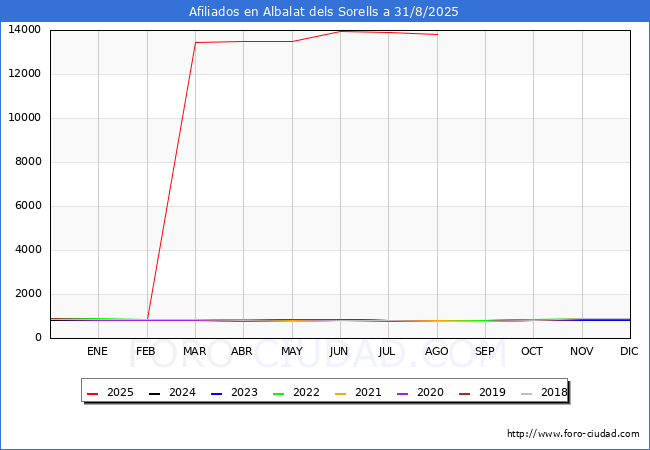Click the 2024 black legend swatch
This screenshot has width=650, height=450.
point(155,393)
